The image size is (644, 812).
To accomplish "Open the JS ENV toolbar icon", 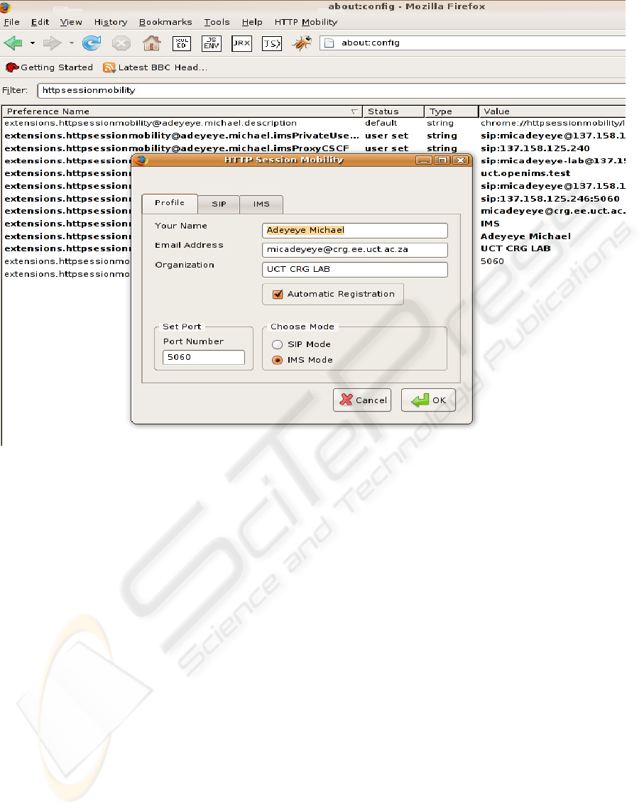I will (x=212, y=43).
